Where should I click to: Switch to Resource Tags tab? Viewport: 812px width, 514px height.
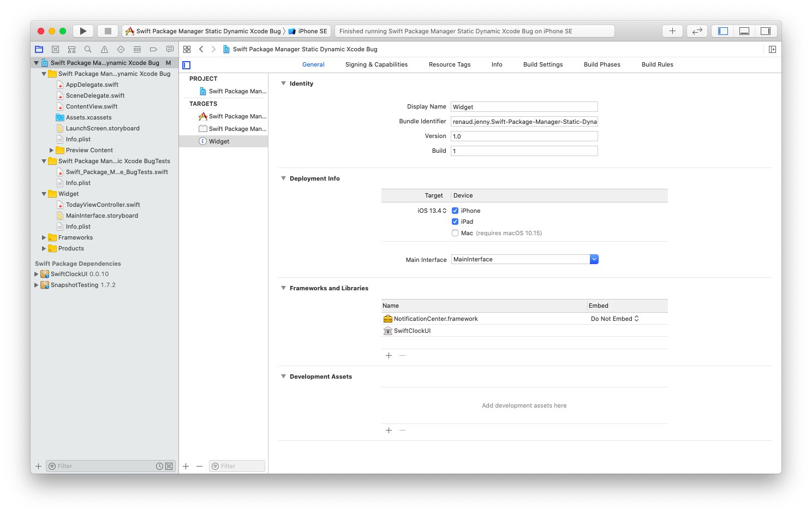pyautogui.click(x=450, y=64)
